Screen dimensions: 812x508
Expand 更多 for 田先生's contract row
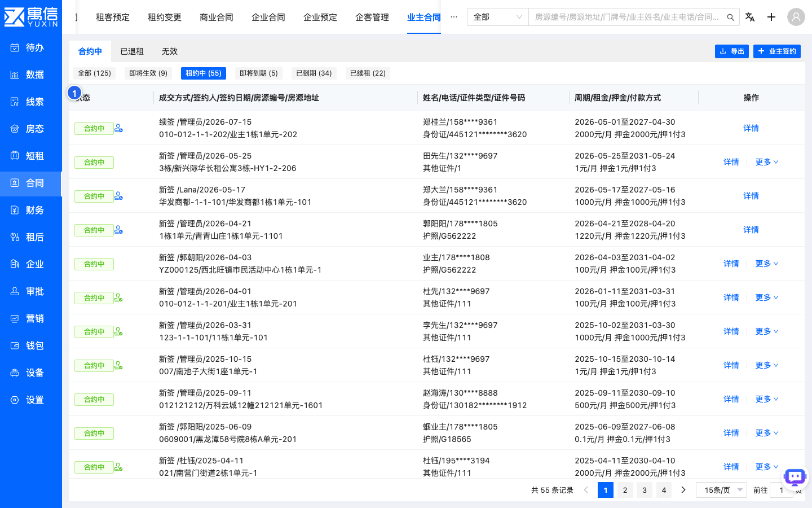pos(767,162)
